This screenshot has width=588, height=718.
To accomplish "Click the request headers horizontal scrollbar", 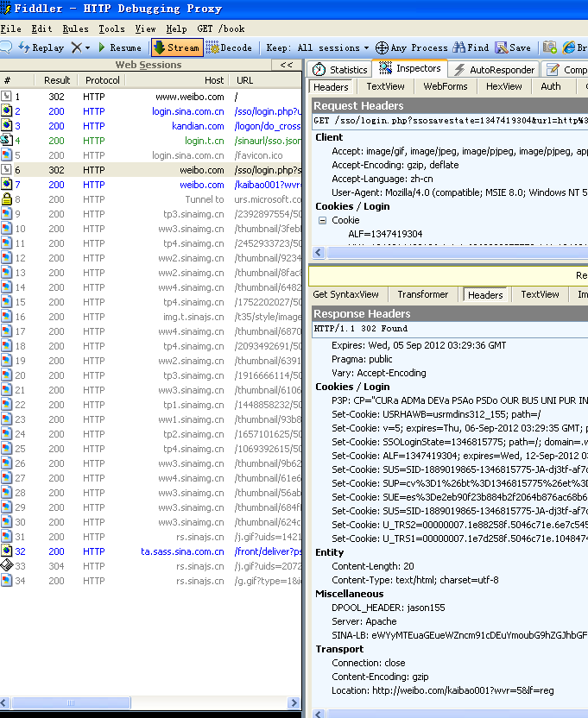I will pos(449,253).
